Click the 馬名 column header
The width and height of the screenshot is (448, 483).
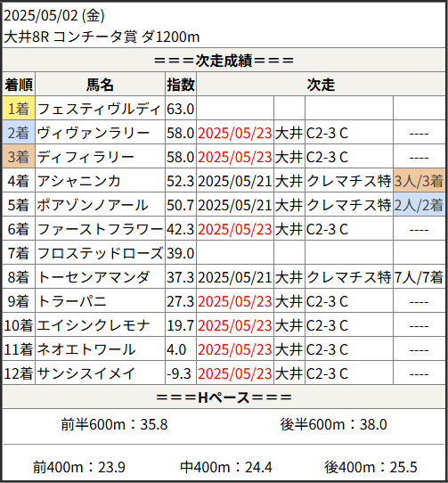pos(100,85)
